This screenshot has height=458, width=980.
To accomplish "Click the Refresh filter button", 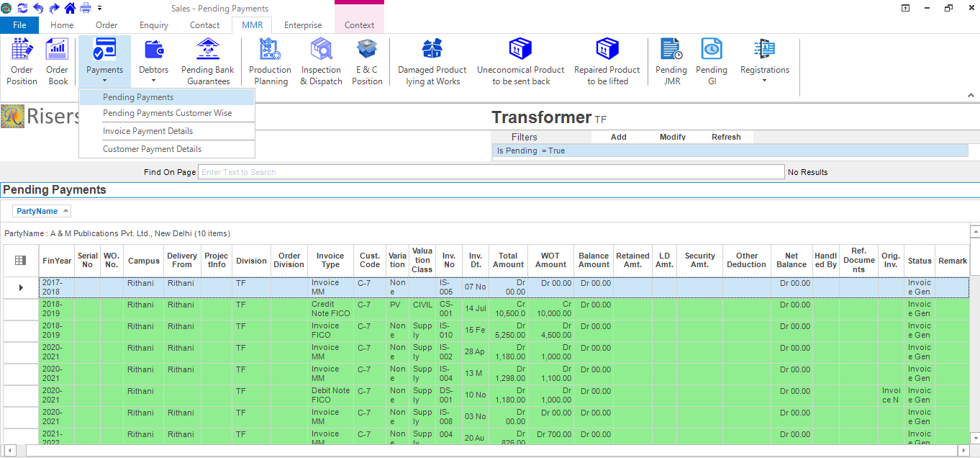I will 726,137.
